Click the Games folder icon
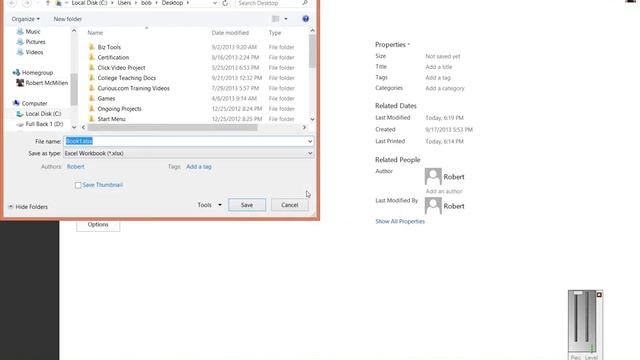This screenshot has height=360, width=640. coord(91,98)
